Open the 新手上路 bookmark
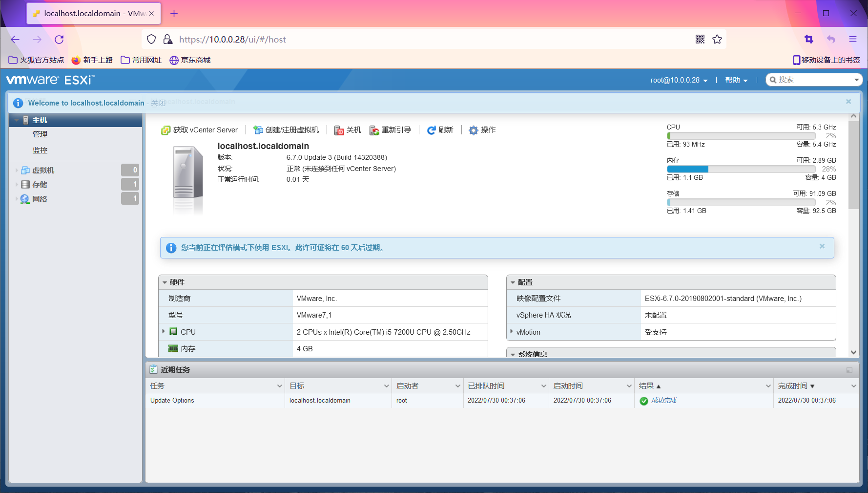The image size is (868, 493). [x=92, y=60]
